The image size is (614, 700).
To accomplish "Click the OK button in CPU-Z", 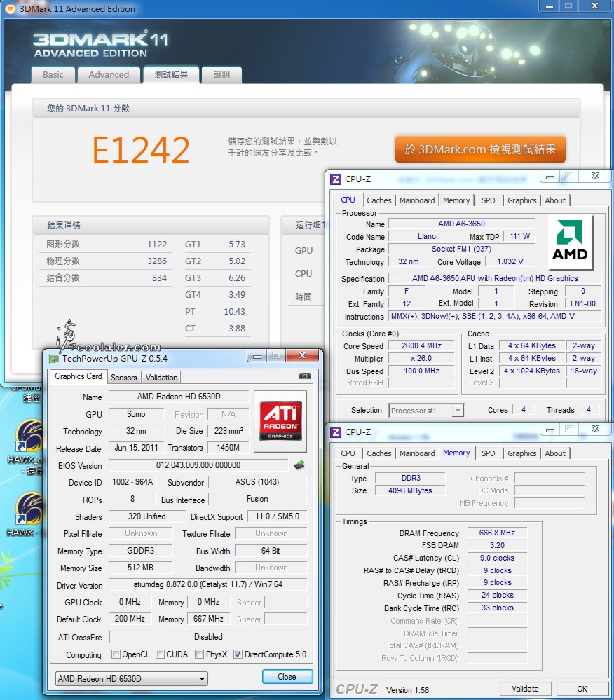I will pos(582,689).
